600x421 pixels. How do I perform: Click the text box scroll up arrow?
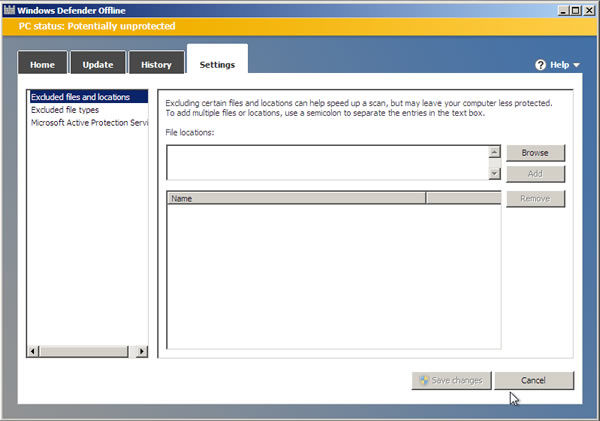click(494, 152)
